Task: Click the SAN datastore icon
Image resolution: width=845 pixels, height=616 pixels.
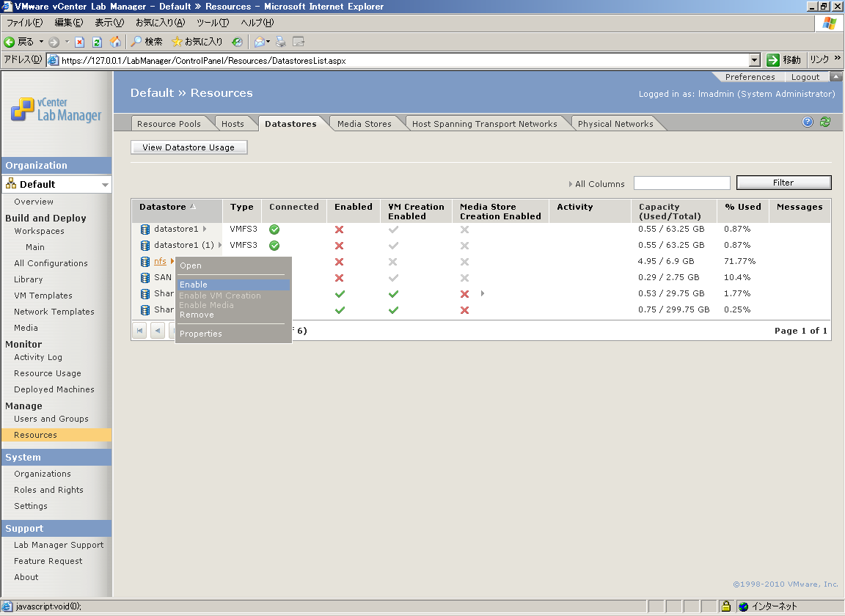Action: pyautogui.click(x=145, y=277)
